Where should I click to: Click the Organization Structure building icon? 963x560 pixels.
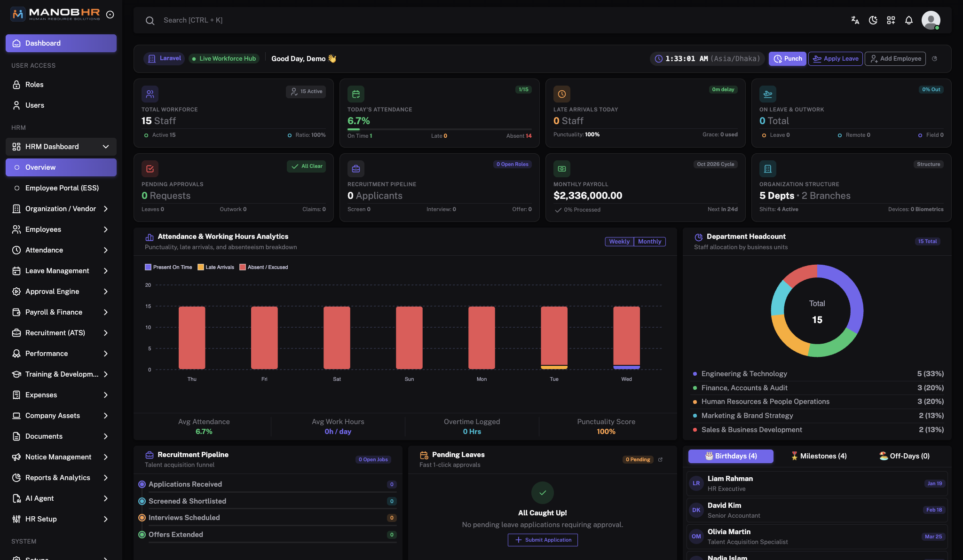pos(768,169)
